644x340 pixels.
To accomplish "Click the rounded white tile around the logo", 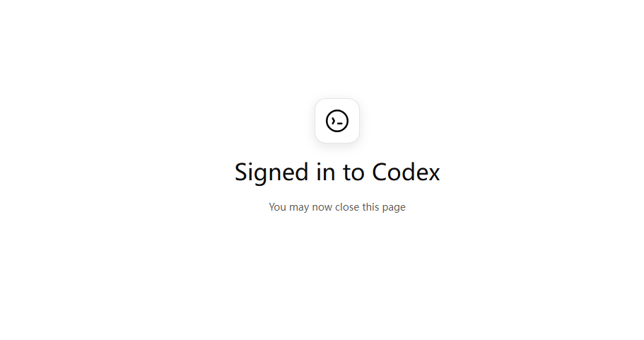I will 337,121.
